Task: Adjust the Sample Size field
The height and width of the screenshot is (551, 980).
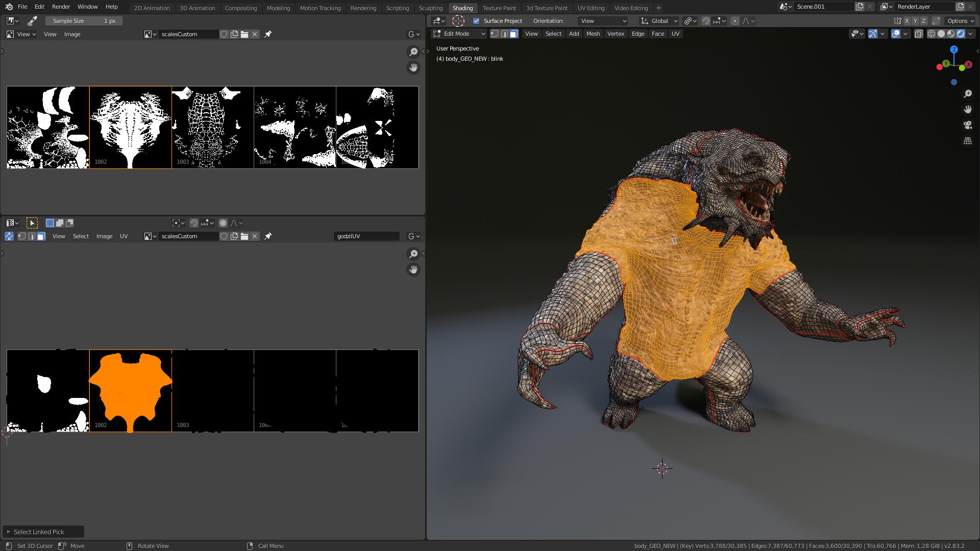Action: (84, 21)
